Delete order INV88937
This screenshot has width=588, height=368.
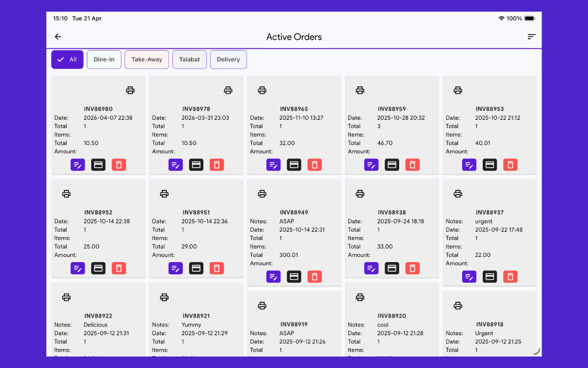point(510,276)
